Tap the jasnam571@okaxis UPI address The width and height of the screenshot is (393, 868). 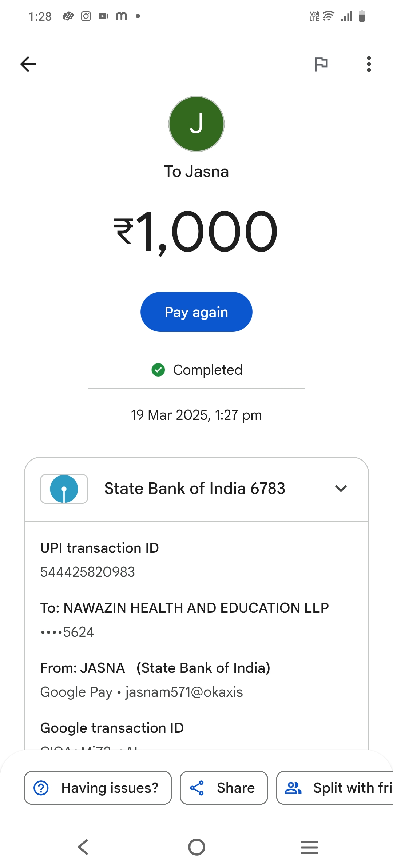coord(184,692)
